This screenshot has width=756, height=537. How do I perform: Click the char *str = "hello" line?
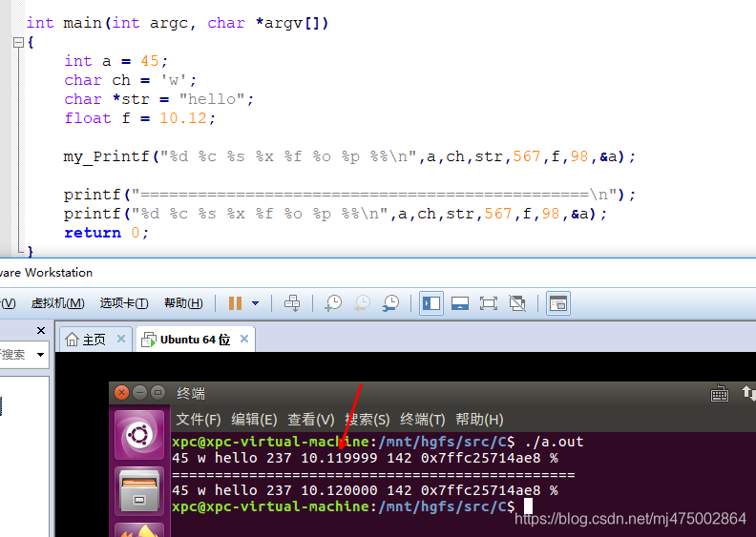click(159, 99)
